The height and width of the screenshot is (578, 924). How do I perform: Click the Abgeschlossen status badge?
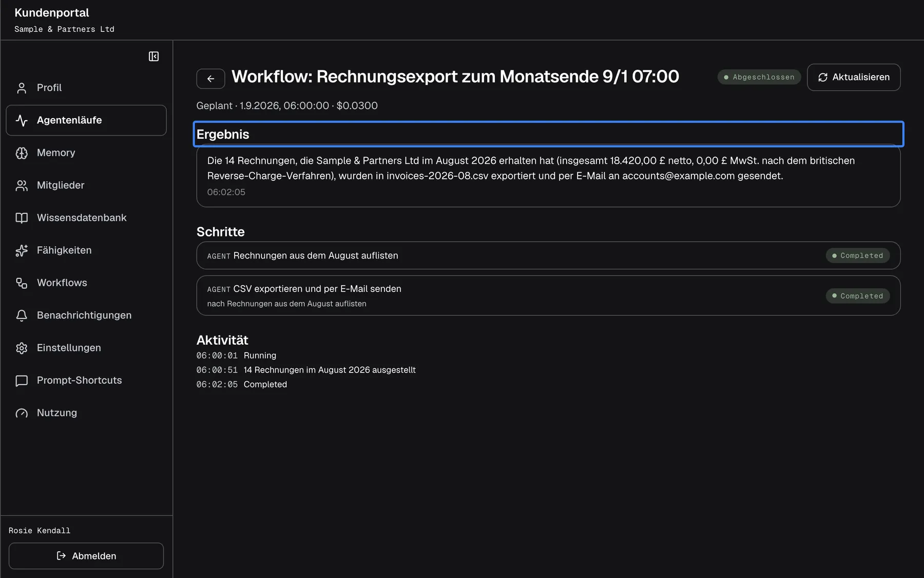pyautogui.click(x=759, y=77)
